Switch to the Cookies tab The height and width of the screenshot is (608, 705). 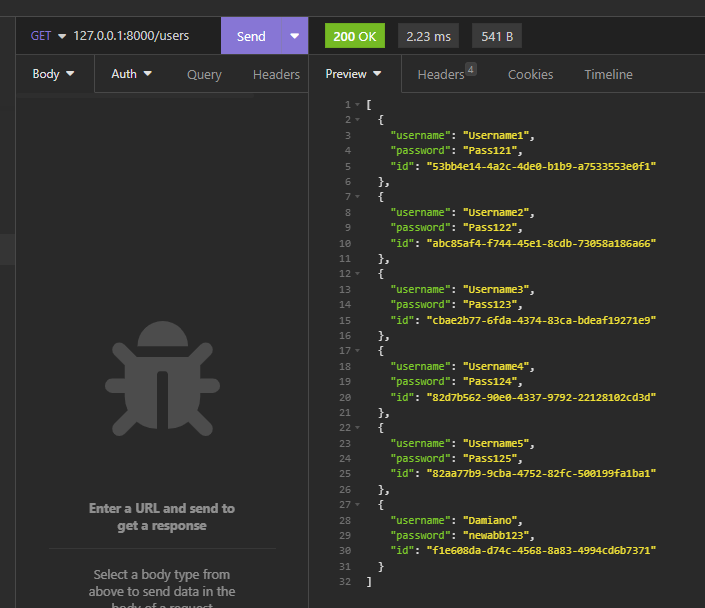coord(530,74)
